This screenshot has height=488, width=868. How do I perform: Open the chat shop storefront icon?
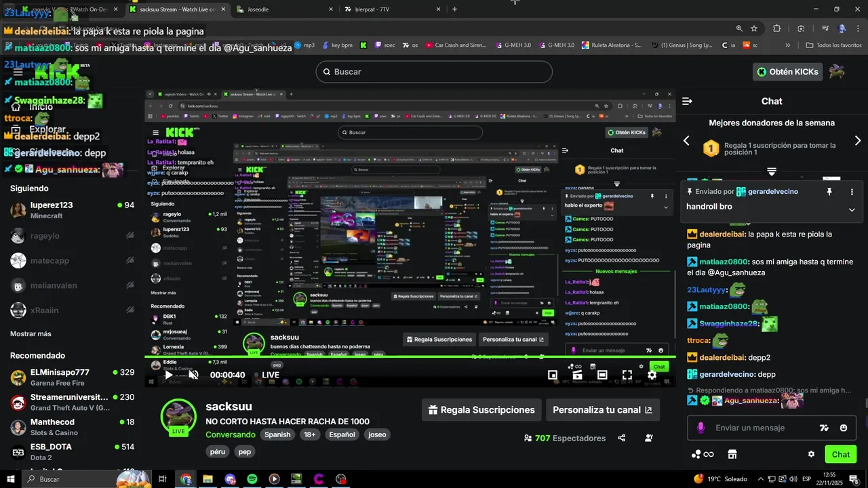732,454
